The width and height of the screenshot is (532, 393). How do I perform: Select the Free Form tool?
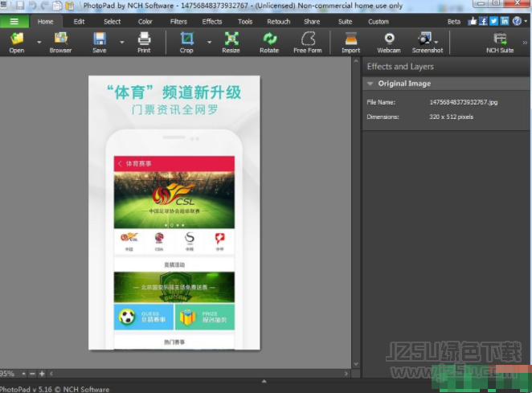tap(307, 40)
